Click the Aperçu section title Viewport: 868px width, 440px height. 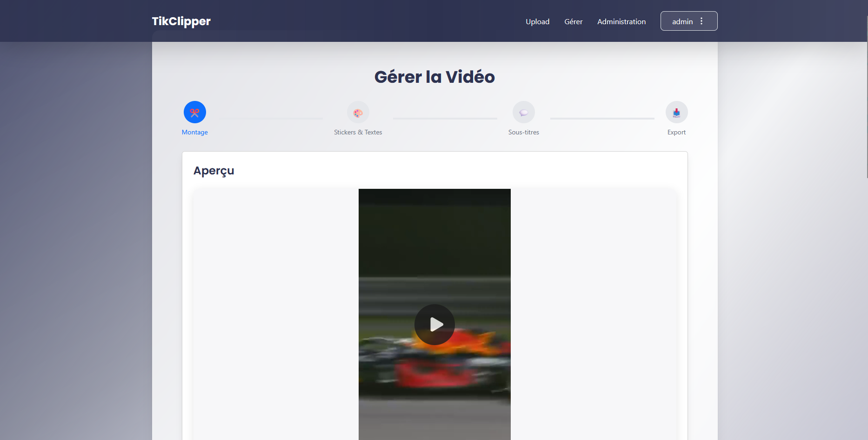[x=214, y=171]
